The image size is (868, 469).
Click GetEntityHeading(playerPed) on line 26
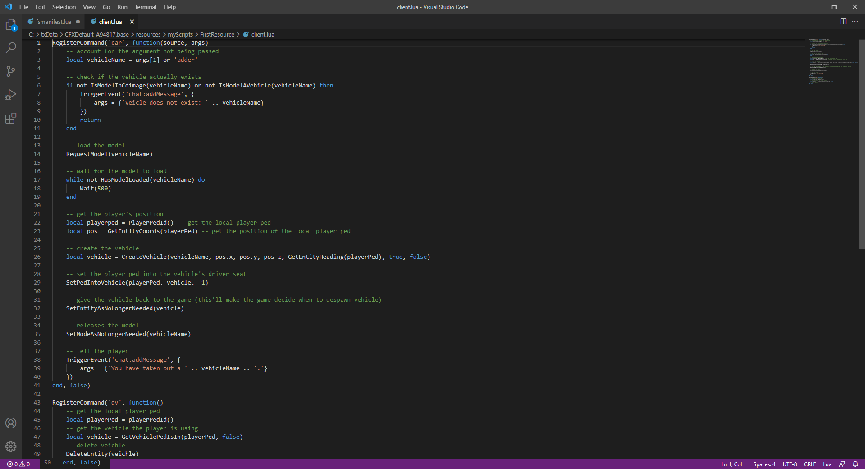(335, 257)
